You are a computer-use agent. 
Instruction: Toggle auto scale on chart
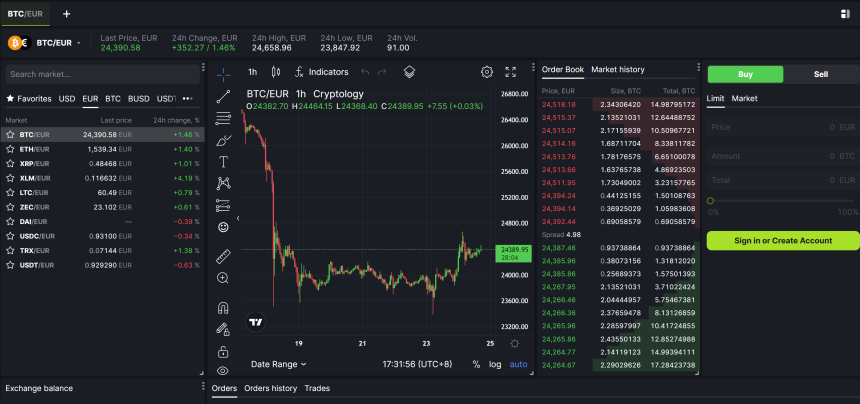click(x=518, y=364)
